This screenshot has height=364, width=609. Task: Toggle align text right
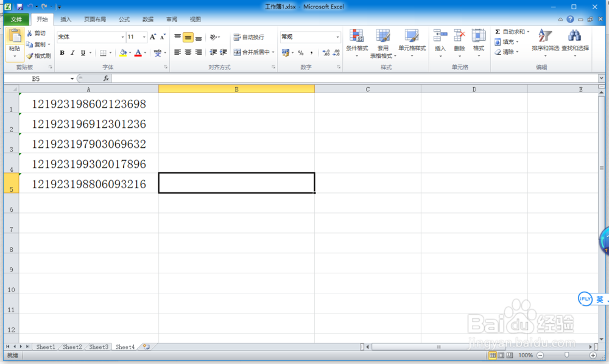coord(199,52)
